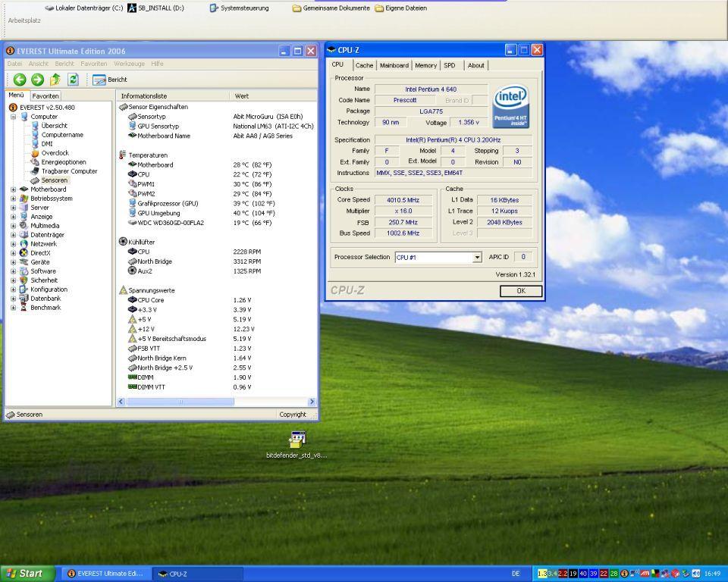Select the Computername tree item
This screenshot has height=582, width=728.
click(x=62, y=135)
